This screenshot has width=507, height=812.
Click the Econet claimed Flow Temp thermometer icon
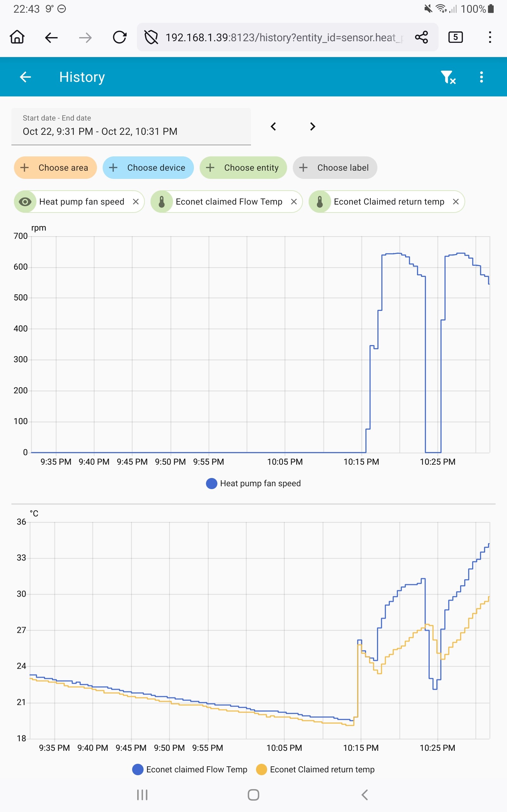162,202
